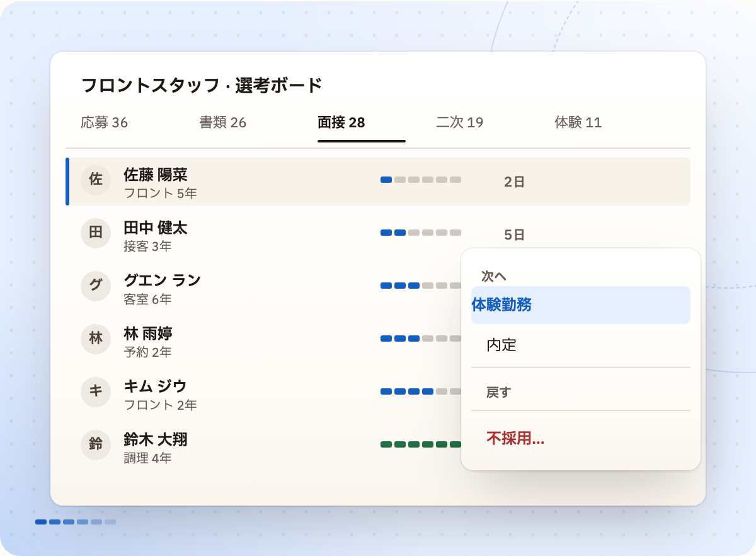Click the 鈴 avatar for 鈴木 大翔
This screenshot has width=756, height=556.
(96, 445)
